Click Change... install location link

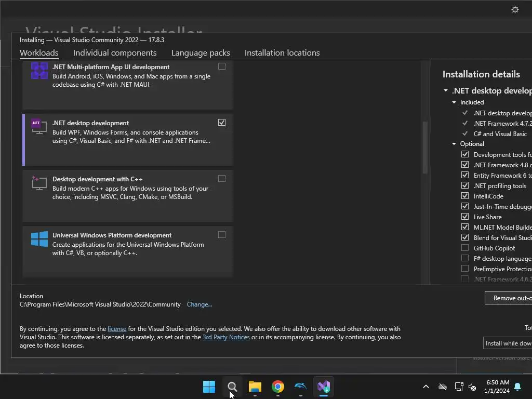pyautogui.click(x=199, y=304)
